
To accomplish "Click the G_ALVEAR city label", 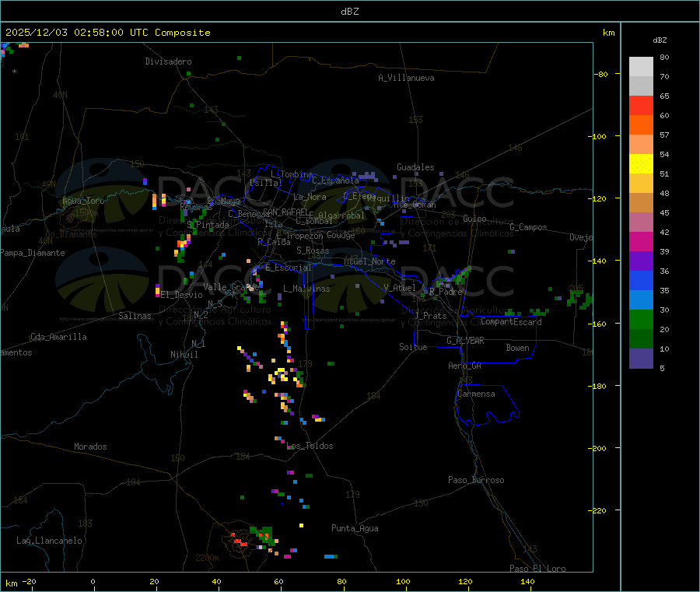I will (x=466, y=341).
